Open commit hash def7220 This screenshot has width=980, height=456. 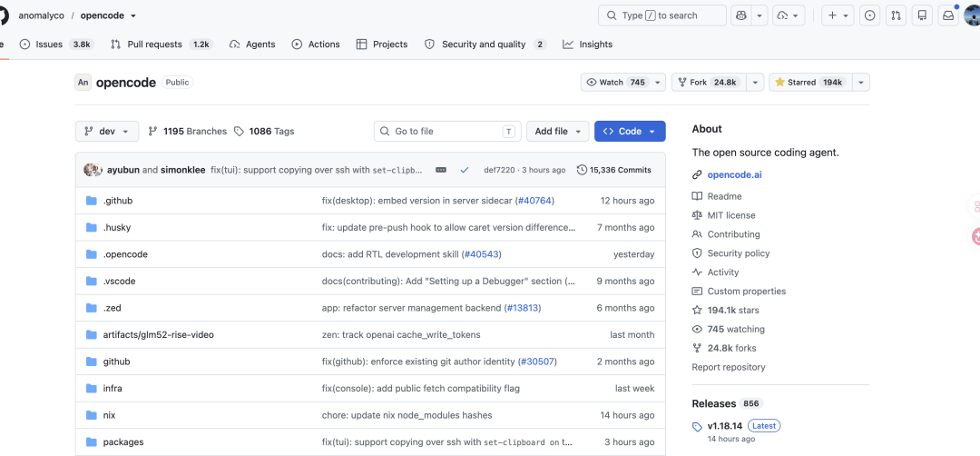(x=499, y=170)
